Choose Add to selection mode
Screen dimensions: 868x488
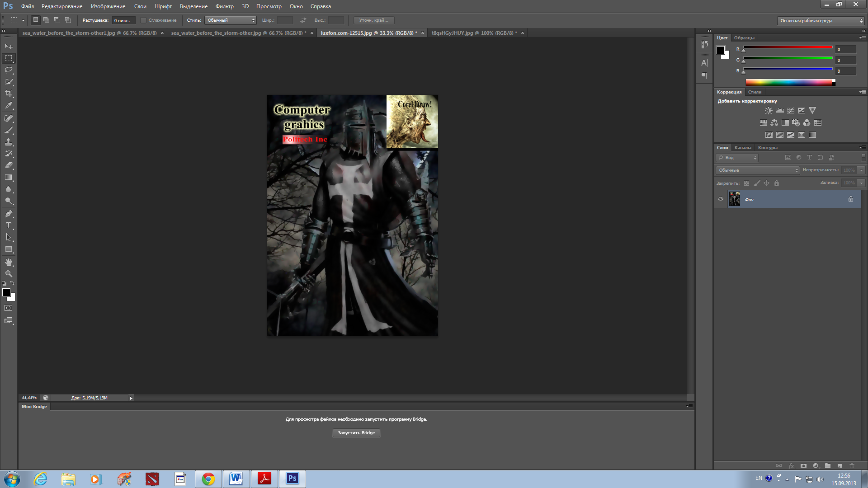coord(46,20)
